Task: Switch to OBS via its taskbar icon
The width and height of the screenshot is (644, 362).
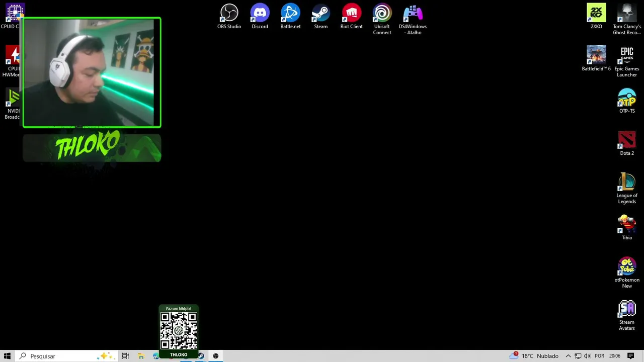Action: click(215, 356)
